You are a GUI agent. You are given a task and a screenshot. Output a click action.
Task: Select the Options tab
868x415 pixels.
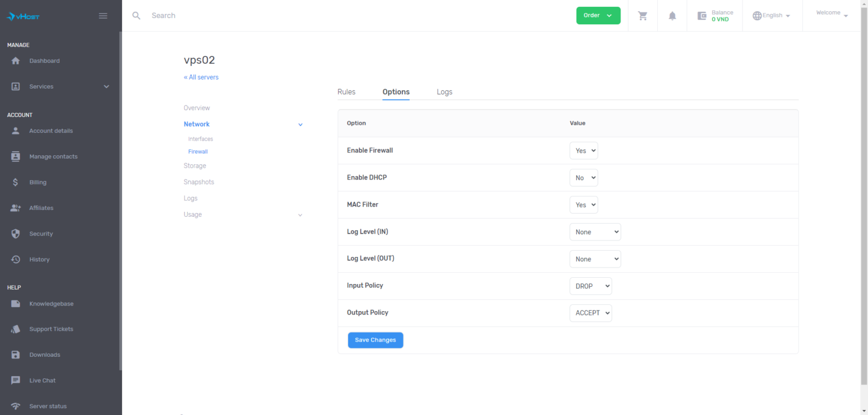[x=396, y=92]
